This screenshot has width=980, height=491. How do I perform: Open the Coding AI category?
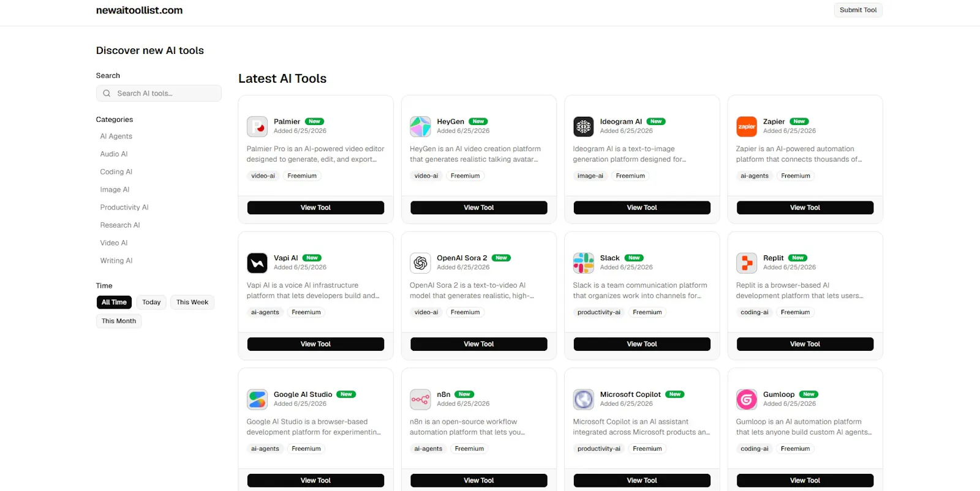tap(116, 172)
